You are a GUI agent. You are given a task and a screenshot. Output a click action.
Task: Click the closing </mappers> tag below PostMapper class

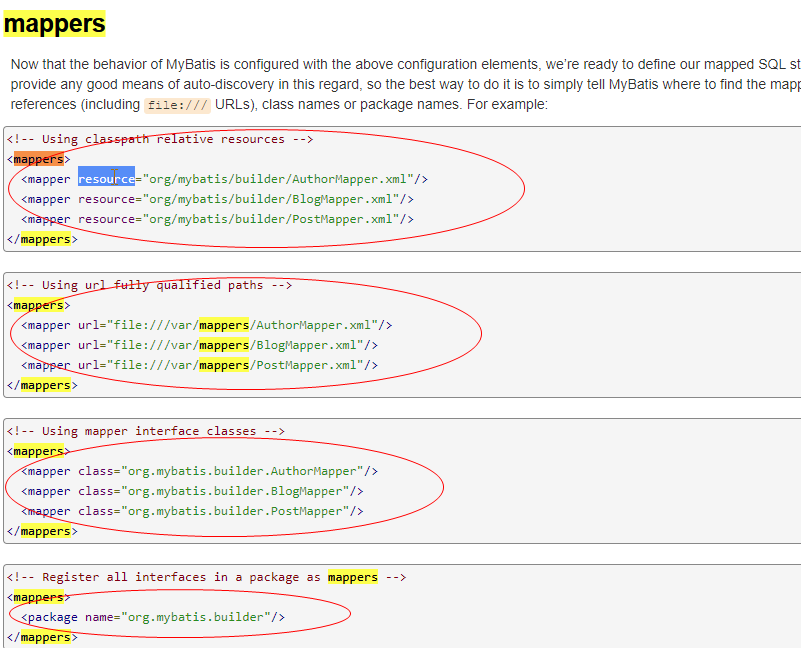pos(42,531)
